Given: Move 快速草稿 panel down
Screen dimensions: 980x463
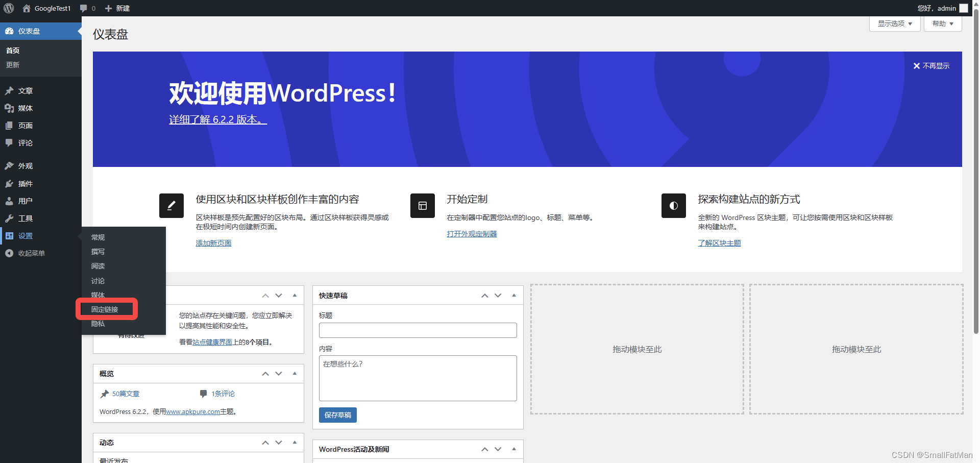Looking at the screenshot, I should (498, 296).
